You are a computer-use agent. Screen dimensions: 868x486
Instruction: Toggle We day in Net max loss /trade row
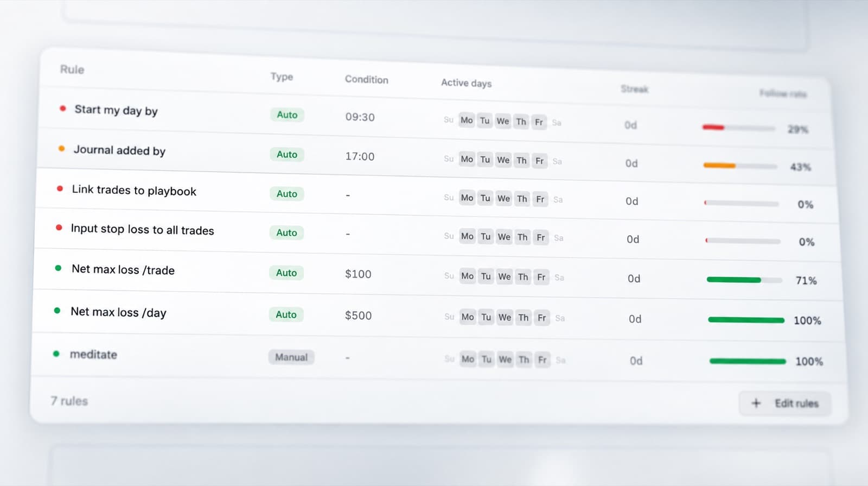point(505,276)
